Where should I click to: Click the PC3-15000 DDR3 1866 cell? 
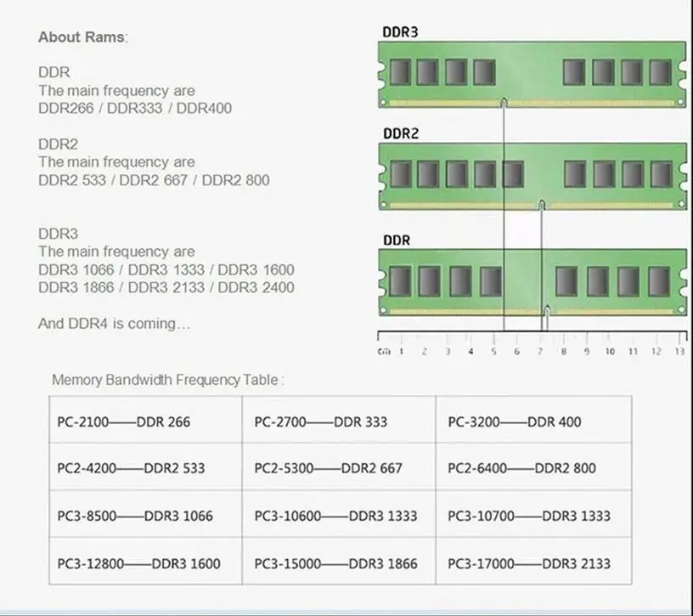click(336, 563)
